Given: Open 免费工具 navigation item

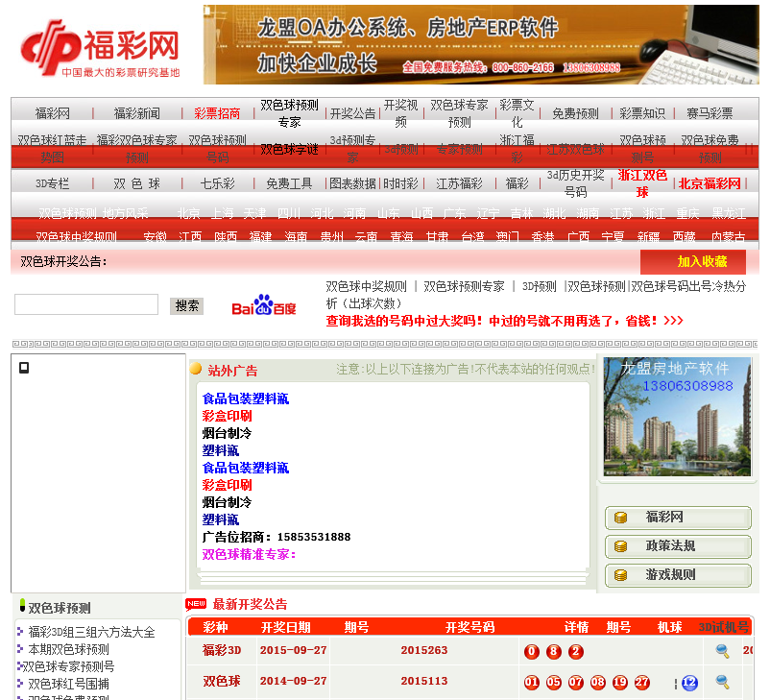Looking at the screenshot, I should (289, 183).
